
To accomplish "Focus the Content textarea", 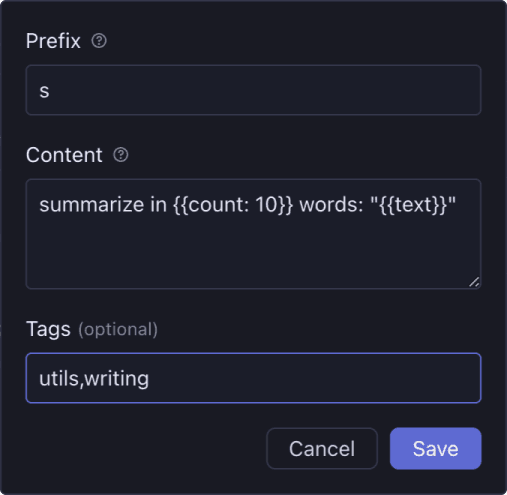I will pos(253,234).
